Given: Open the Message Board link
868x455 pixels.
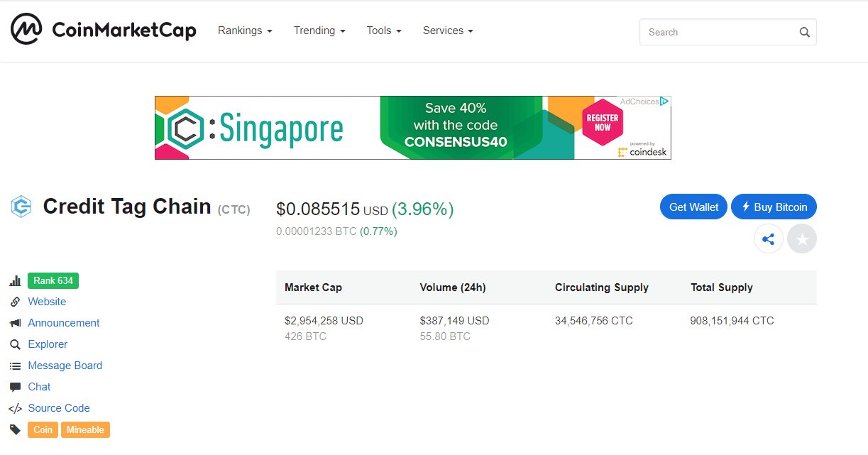Looking at the screenshot, I should click(x=65, y=366).
